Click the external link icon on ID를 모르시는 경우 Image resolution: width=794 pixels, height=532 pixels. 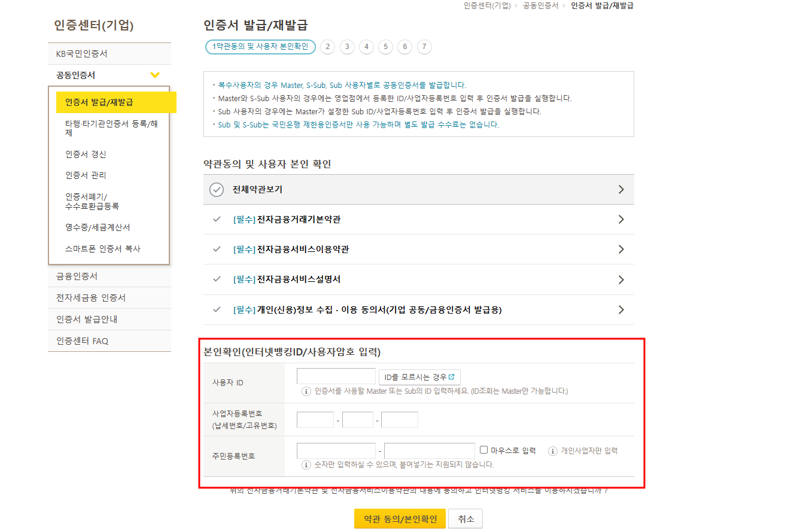453,376
